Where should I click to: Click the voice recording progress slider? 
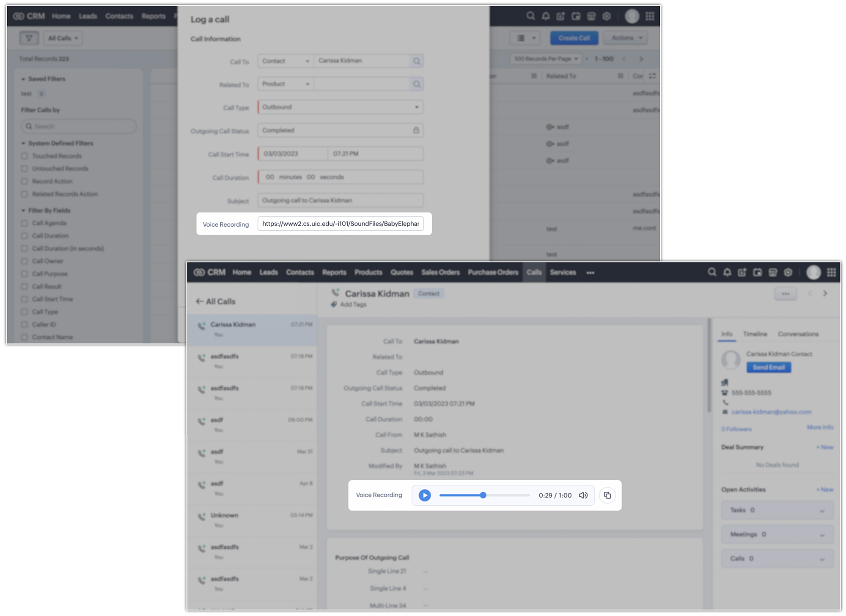(484, 495)
